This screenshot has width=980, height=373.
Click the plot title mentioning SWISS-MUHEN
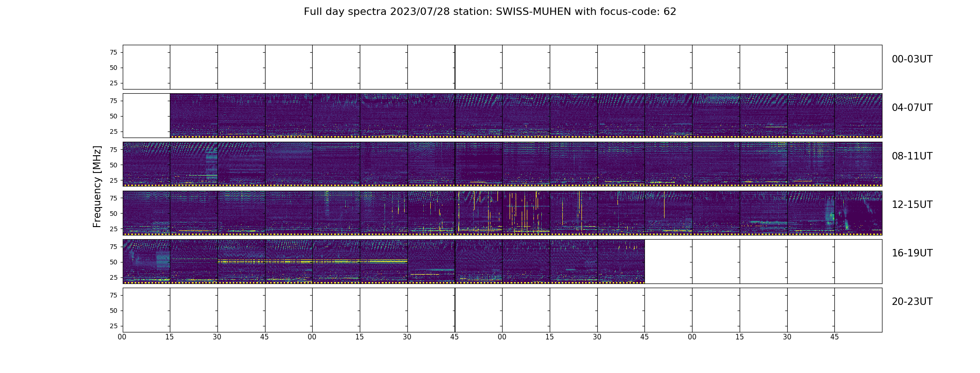tap(490, 12)
